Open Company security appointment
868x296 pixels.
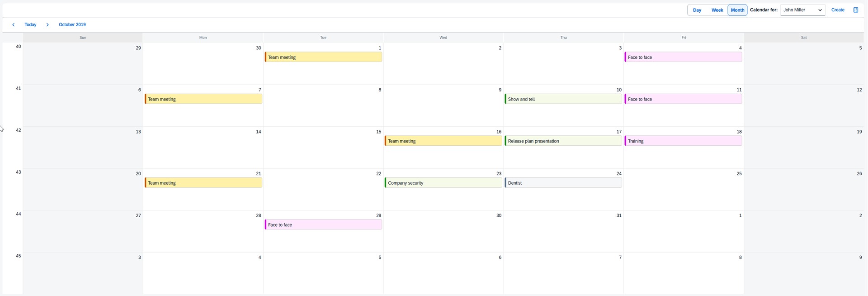pos(443,183)
